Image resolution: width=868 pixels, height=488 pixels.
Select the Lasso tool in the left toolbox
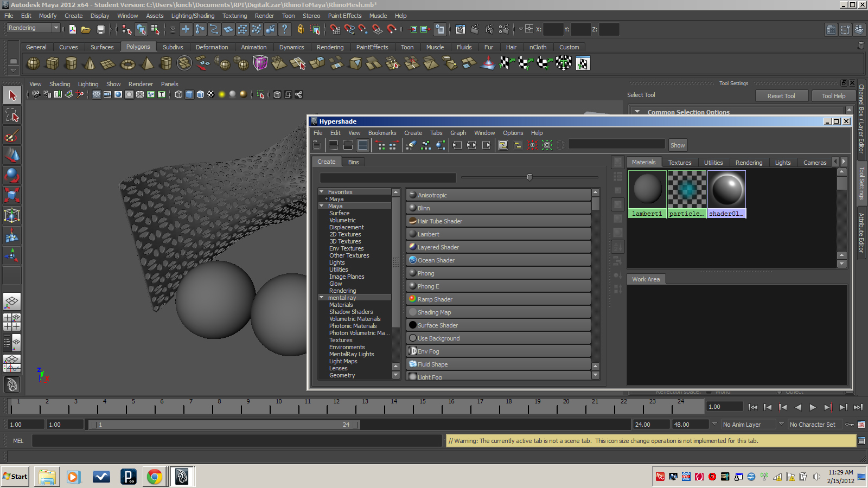[12, 115]
